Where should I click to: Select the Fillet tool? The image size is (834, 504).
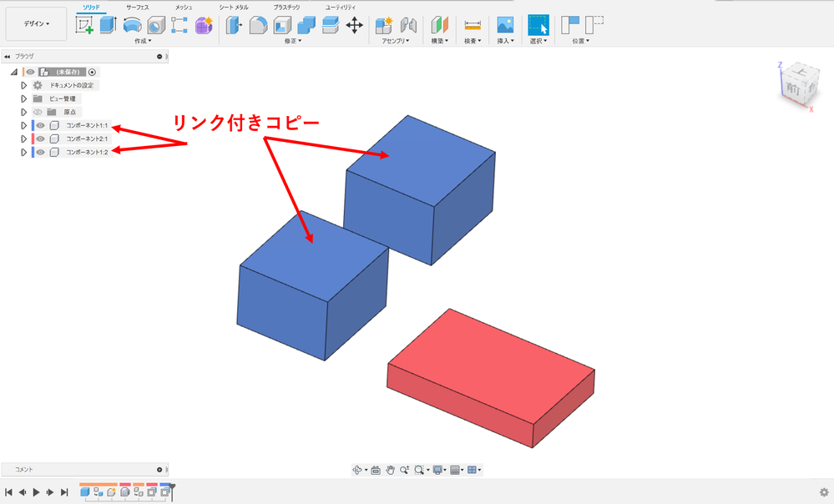tap(258, 25)
